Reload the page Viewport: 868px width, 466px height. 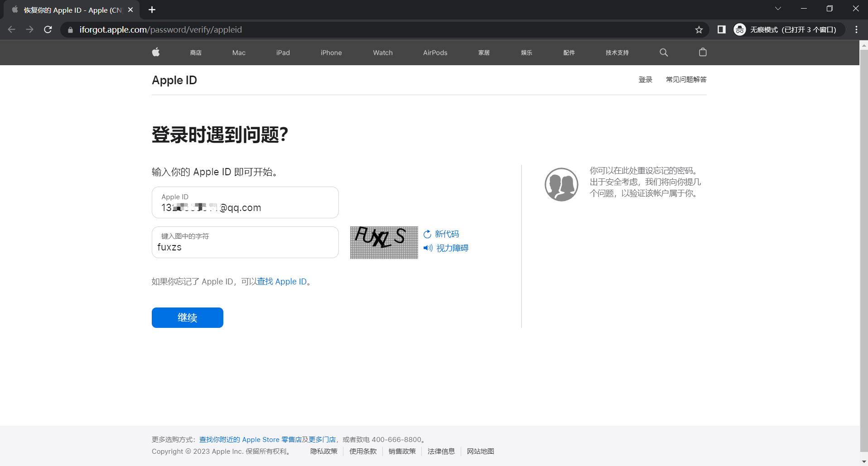click(x=48, y=29)
